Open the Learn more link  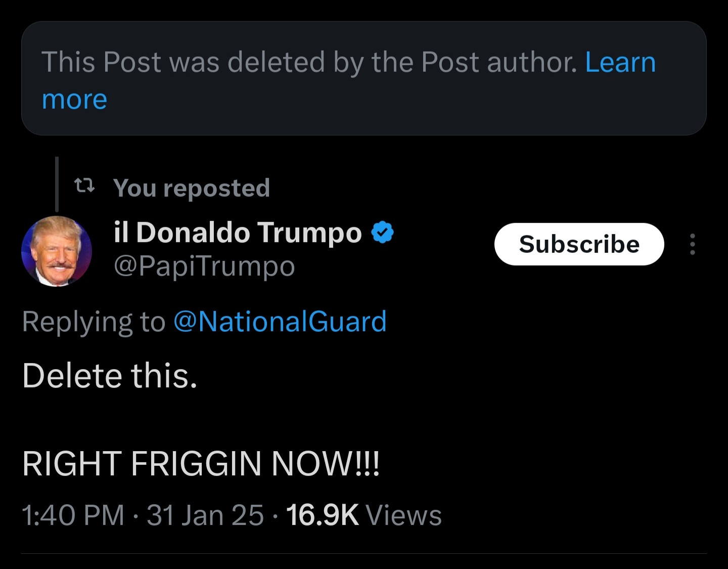pyautogui.click(x=620, y=63)
